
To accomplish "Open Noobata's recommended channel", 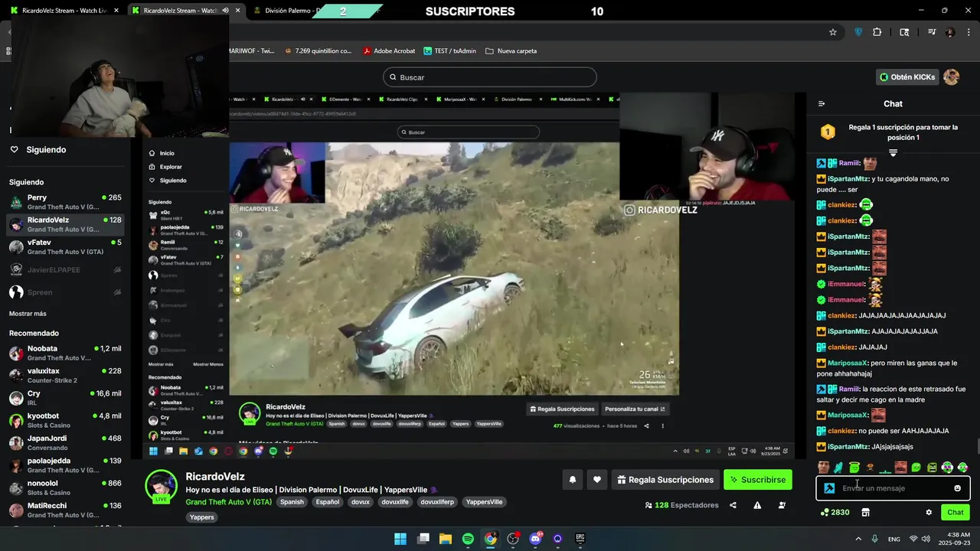I will pyautogui.click(x=65, y=353).
